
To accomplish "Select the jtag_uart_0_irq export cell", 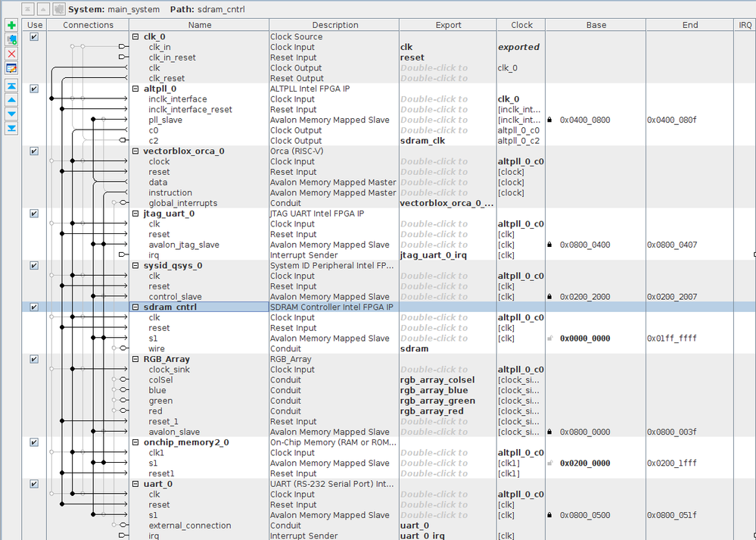I will tap(434, 255).
